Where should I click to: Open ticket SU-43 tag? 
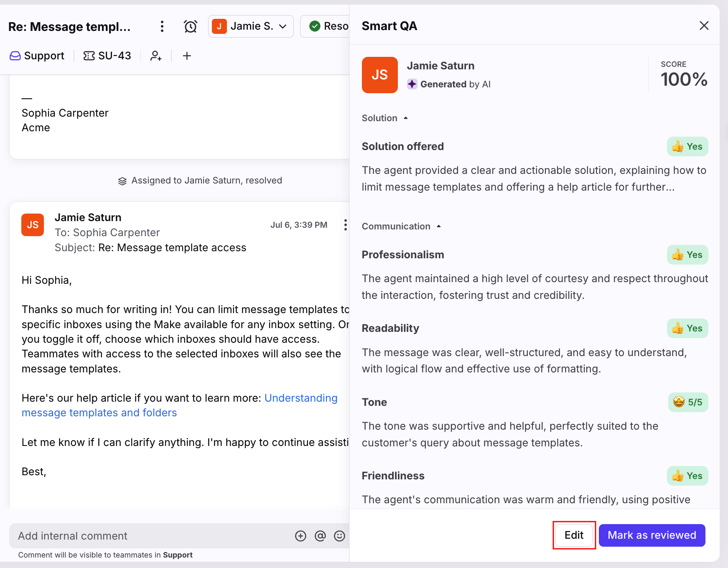tap(107, 56)
